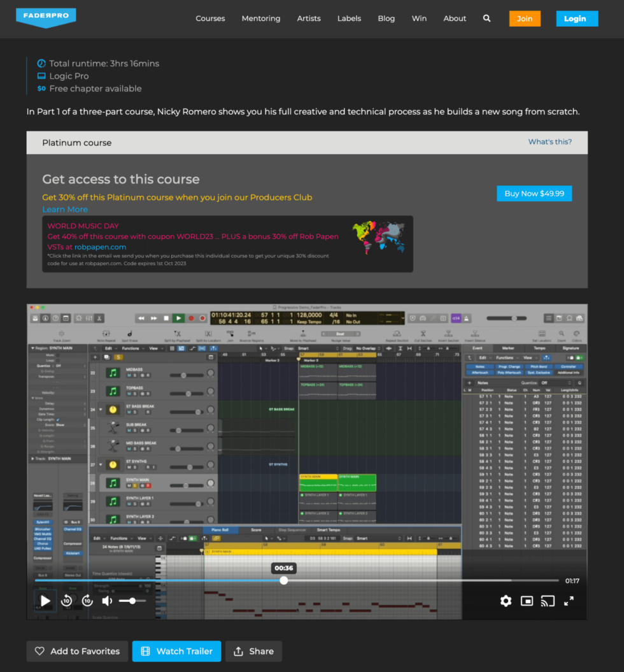The image size is (624, 672).
Task: Mute the video with the speaker icon
Action: point(107,601)
